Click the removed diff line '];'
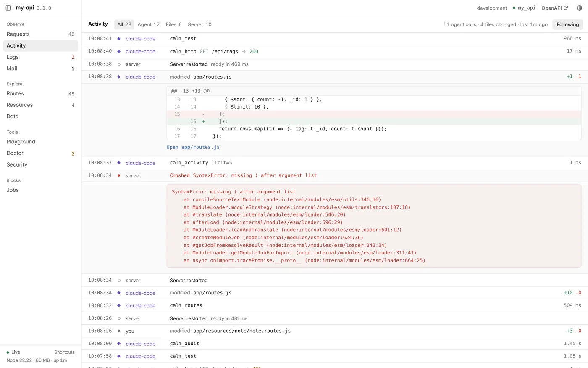 pyautogui.click(x=374, y=114)
